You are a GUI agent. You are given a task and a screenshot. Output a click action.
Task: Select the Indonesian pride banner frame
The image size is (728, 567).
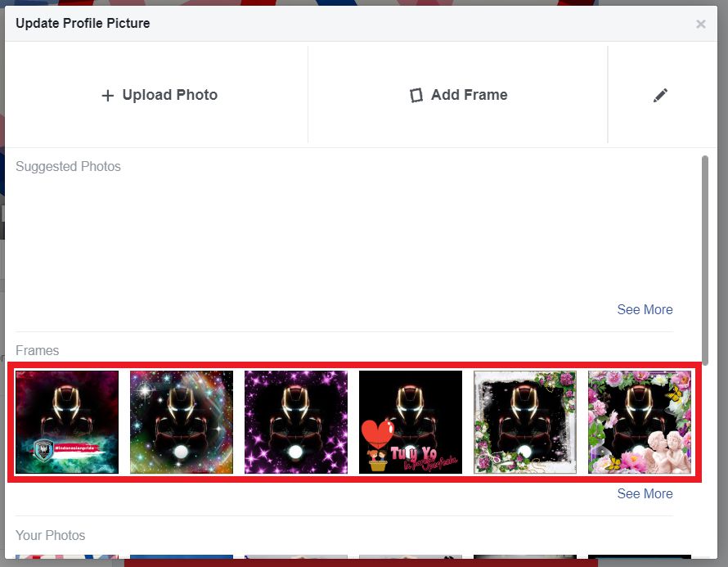pyautogui.click(x=67, y=422)
